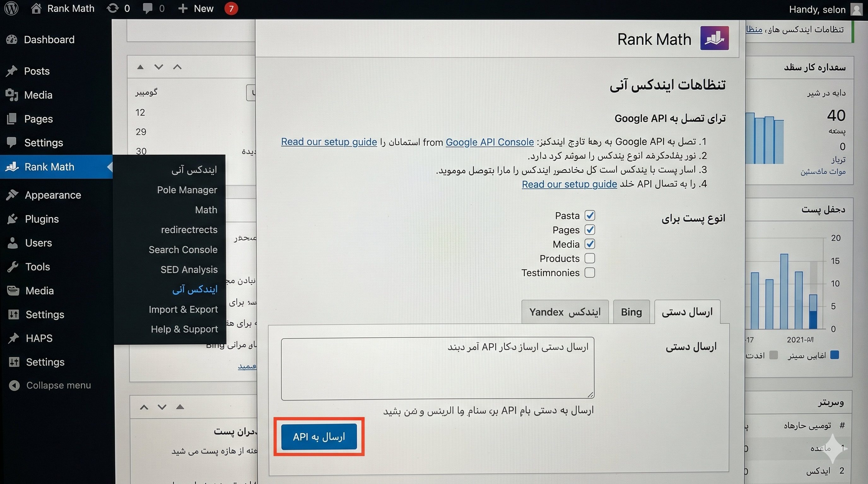868x484 pixels.
Task: Click the blue legend swatch in chart
Action: point(835,355)
